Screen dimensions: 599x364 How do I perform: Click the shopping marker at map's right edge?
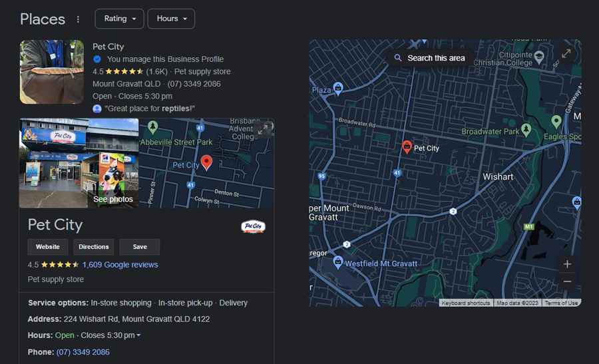click(x=577, y=202)
